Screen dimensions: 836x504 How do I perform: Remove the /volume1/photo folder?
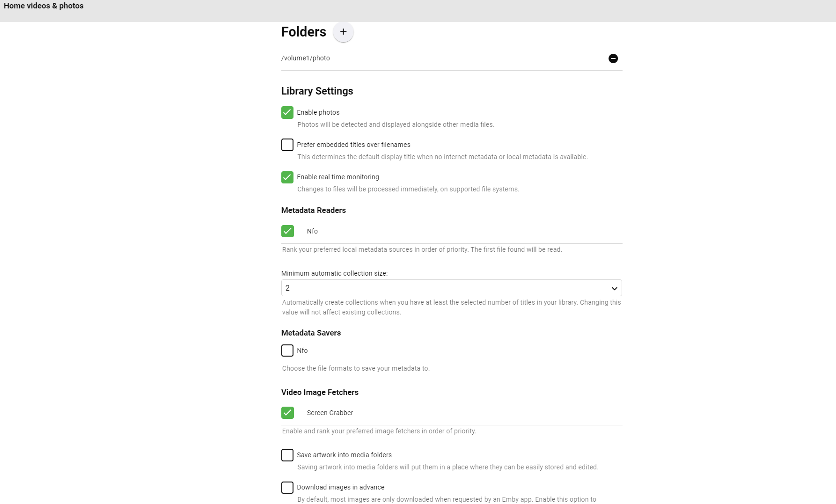(x=613, y=58)
